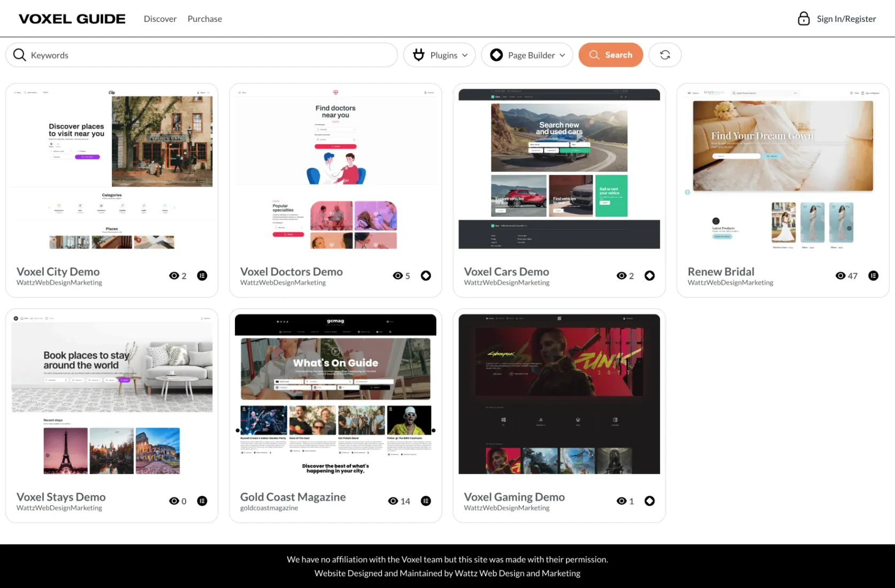Focus the Keywords search field
The width and height of the screenshot is (895, 588).
[x=202, y=55]
